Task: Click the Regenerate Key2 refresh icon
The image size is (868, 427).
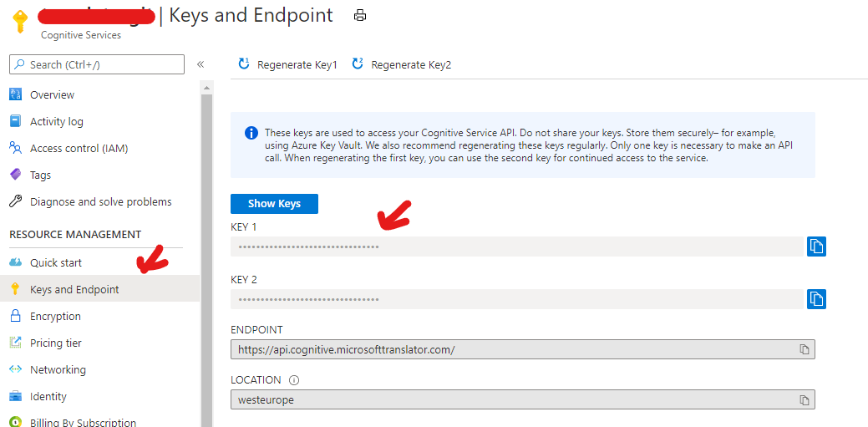Action: [x=358, y=64]
